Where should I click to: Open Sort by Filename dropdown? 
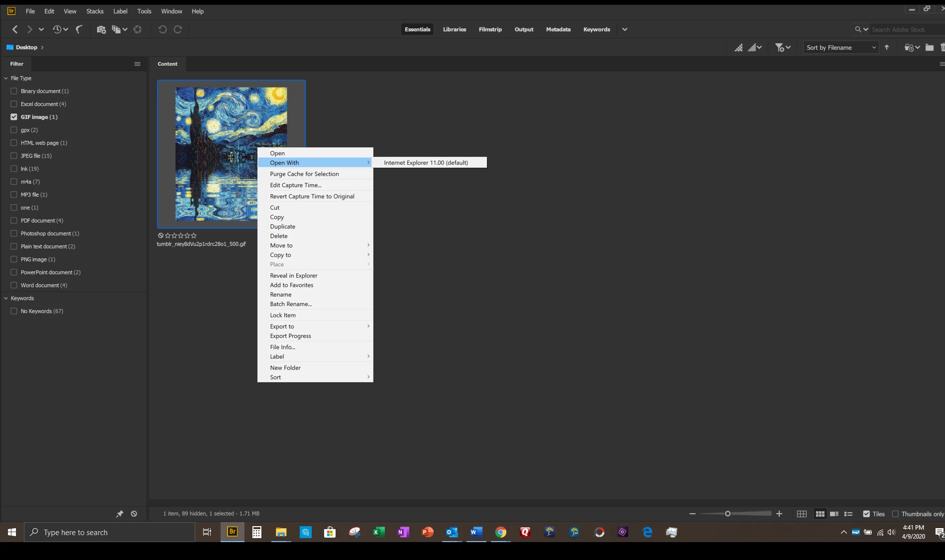(x=840, y=47)
